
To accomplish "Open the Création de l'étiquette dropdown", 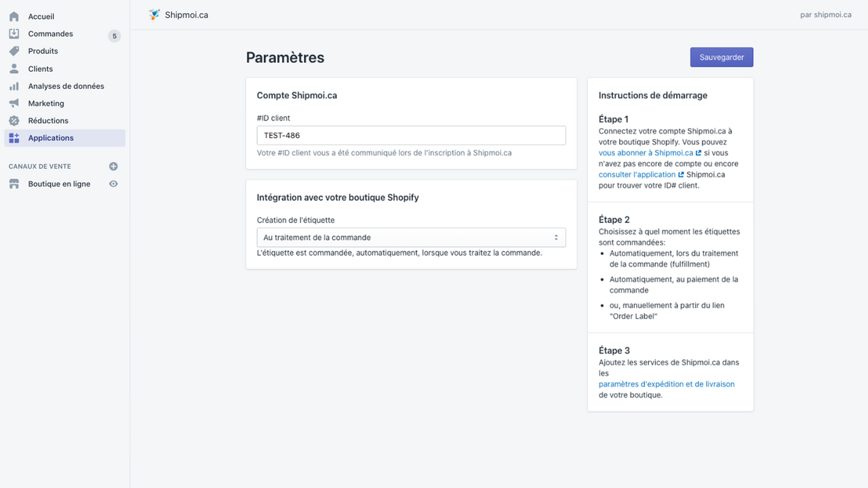I will (411, 237).
